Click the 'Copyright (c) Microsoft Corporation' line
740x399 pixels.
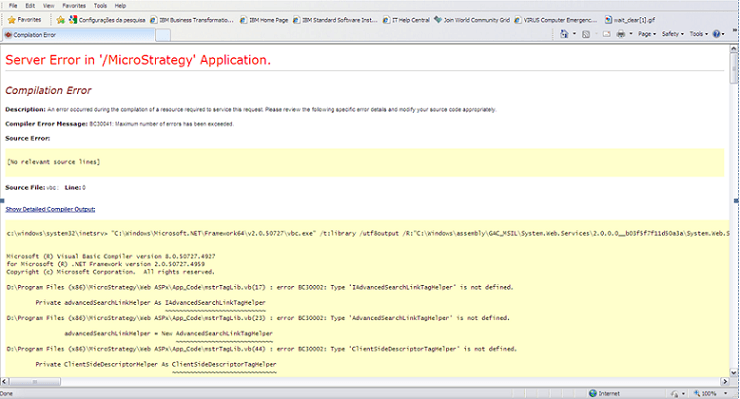click(x=110, y=272)
